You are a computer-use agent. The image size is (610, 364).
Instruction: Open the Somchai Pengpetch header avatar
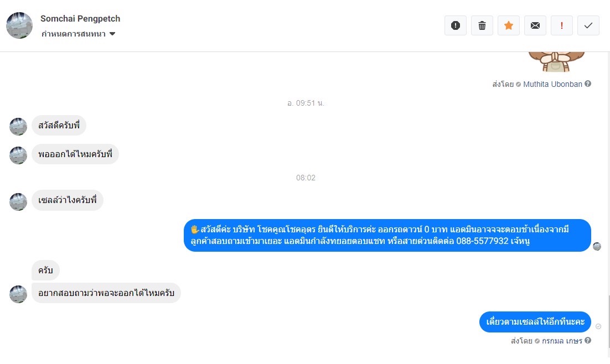pyautogui.click(x=19, y=25)
